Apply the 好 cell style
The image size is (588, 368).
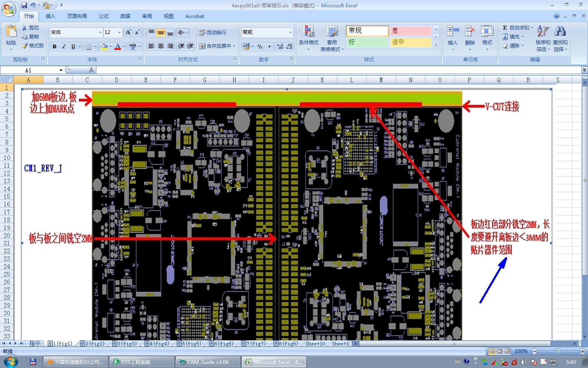367,42
